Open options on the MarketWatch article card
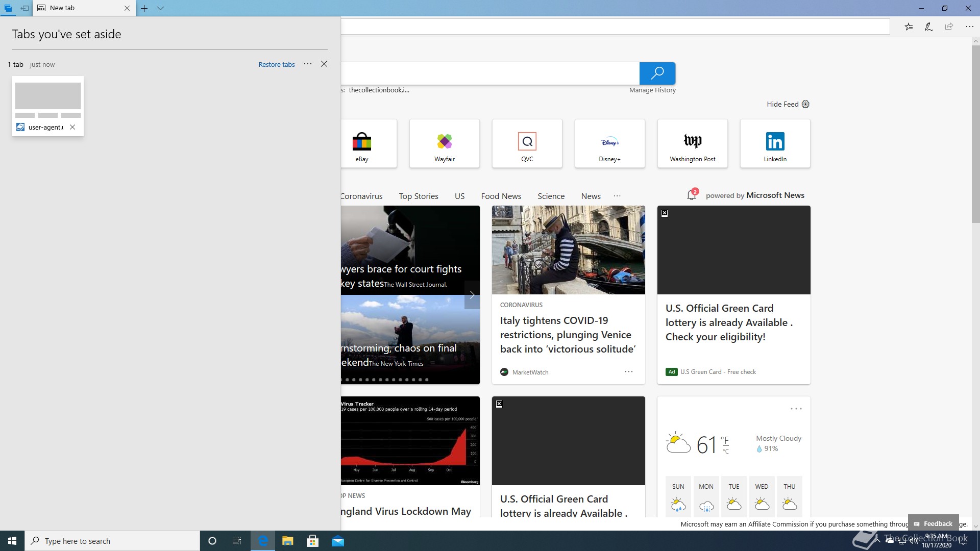The image size is (980, 551). (629, 372)
